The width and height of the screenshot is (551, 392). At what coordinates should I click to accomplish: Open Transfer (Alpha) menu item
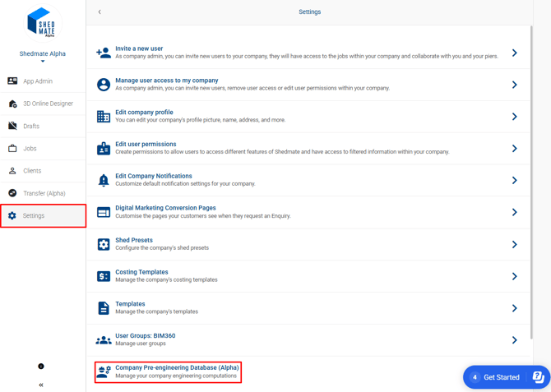[43, 193]
